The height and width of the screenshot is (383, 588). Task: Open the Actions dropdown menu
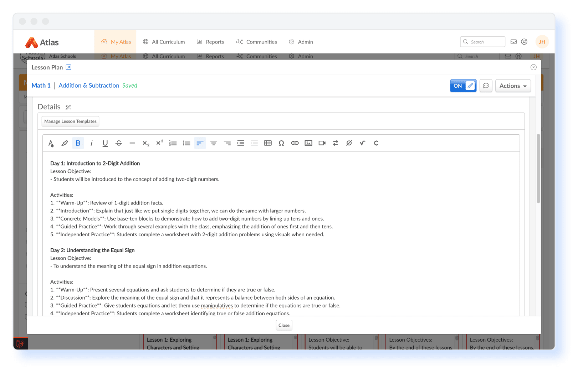(512, 86)
